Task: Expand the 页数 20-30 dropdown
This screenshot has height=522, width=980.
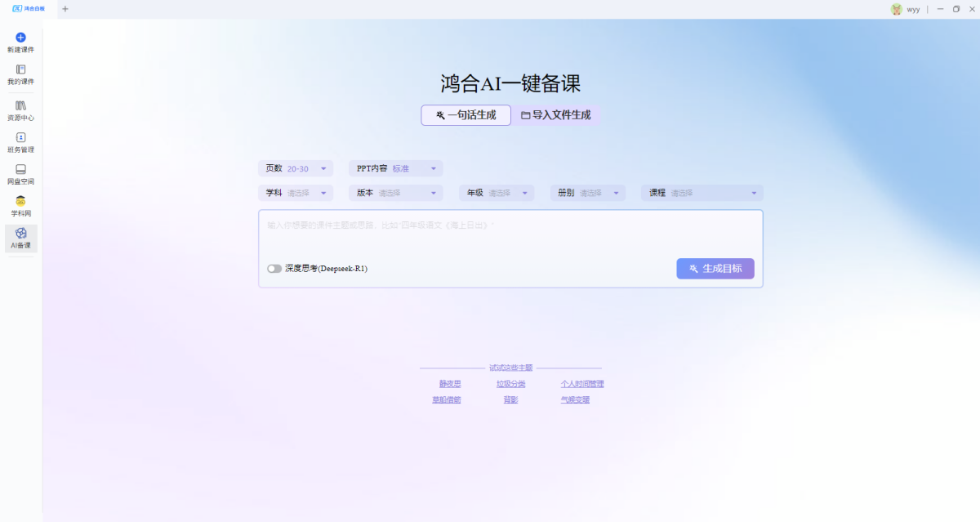Action: tap(296, 168)
